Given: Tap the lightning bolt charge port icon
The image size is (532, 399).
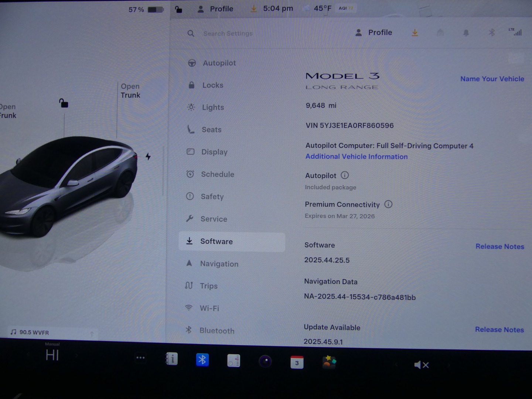Looking at the screenshot, I should coord(148,157).
